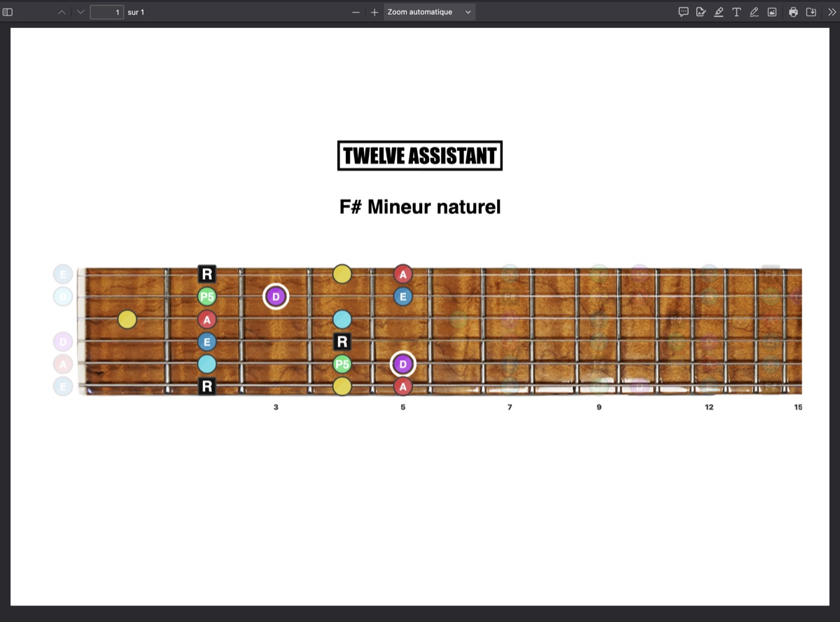Print the document
This screenshot has height=622, width=840.
[x=793, y=12]
